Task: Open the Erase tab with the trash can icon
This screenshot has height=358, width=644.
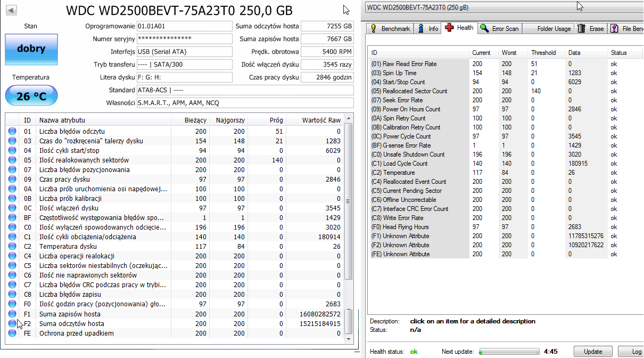Action: (591, 29)
